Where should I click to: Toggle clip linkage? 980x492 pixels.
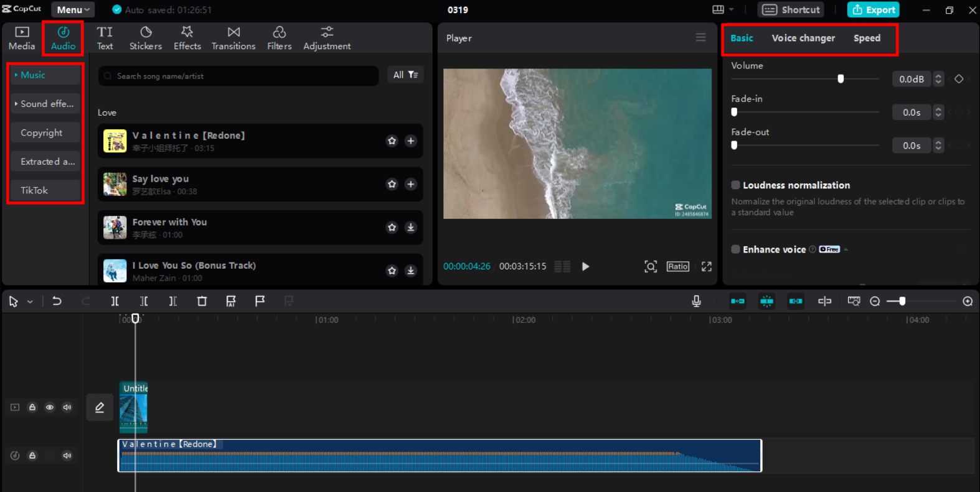point(796,301)
